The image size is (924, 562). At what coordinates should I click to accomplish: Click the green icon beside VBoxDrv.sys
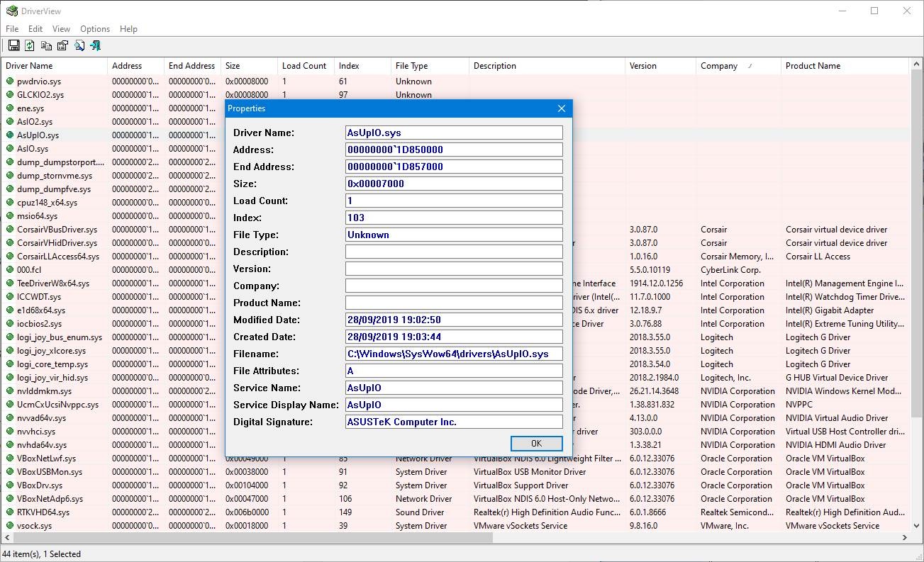pos(10,485)
